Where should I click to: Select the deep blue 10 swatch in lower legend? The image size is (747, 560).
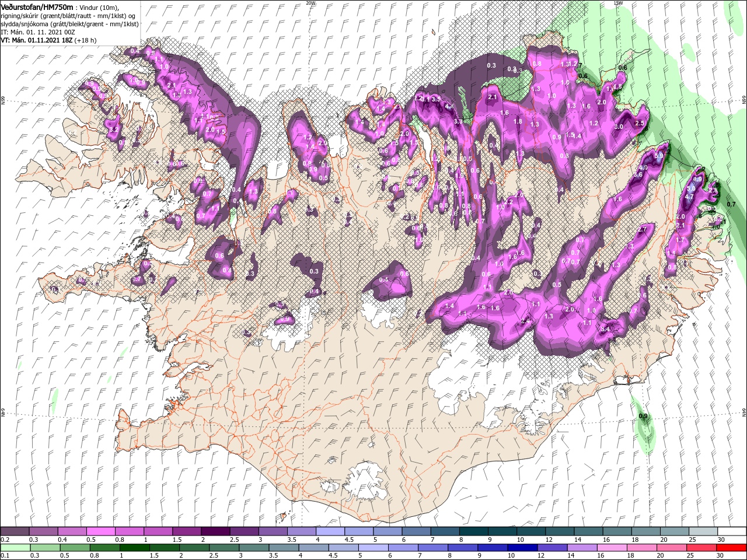[522, 547]
